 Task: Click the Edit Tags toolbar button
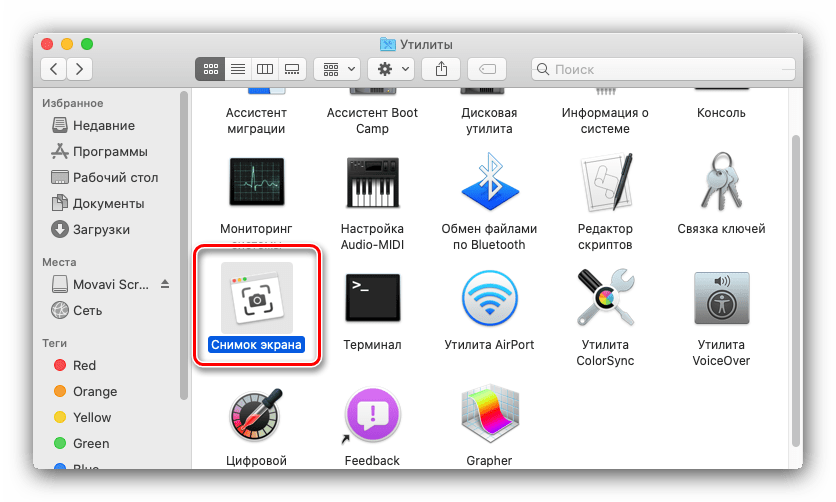pyautogui.click(x=487, y=69)
